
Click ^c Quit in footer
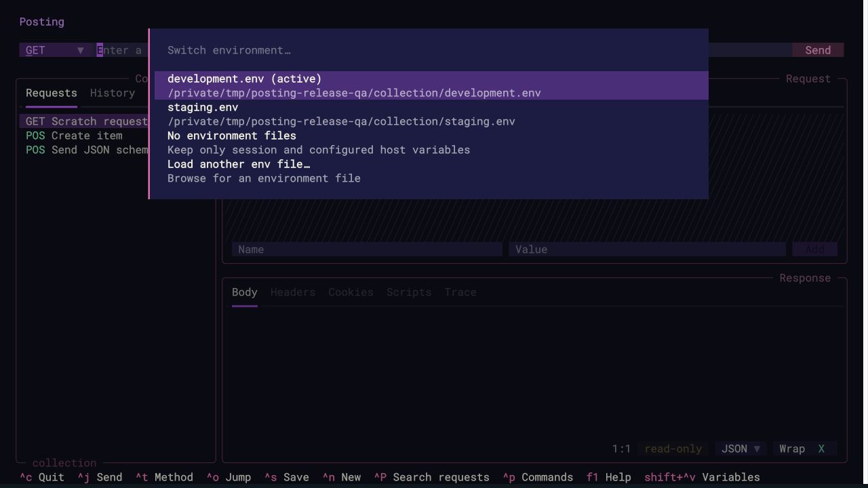[x=42, y=477]
